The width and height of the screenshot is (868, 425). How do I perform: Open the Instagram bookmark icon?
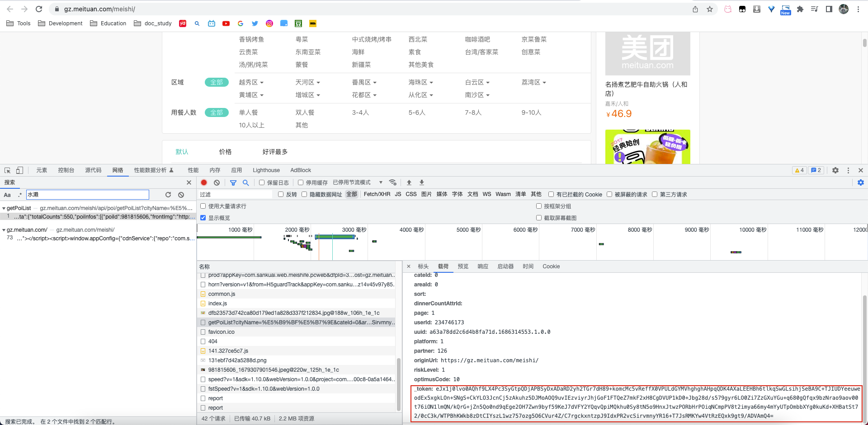click(x=269, y=23)
